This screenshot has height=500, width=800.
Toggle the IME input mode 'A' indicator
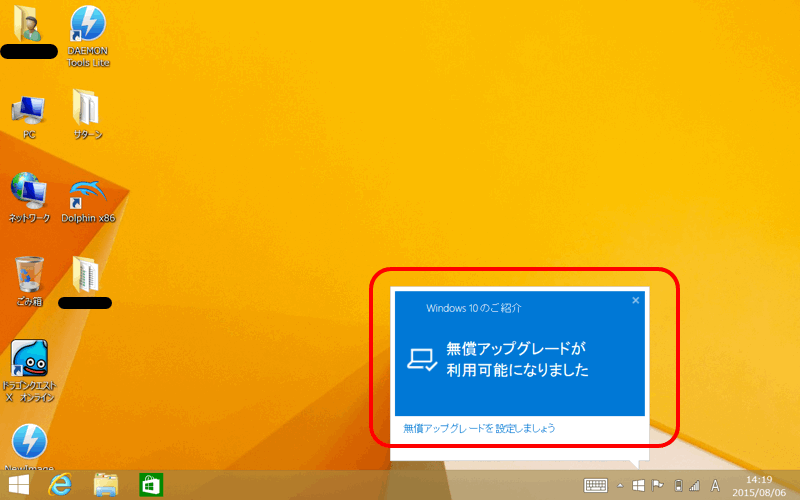point(715,486)
